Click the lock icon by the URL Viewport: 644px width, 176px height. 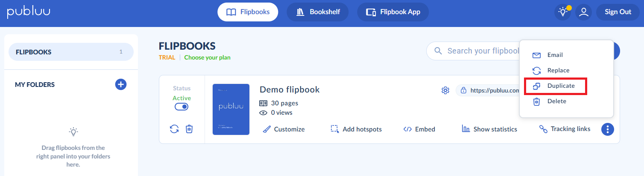(463, 90)
